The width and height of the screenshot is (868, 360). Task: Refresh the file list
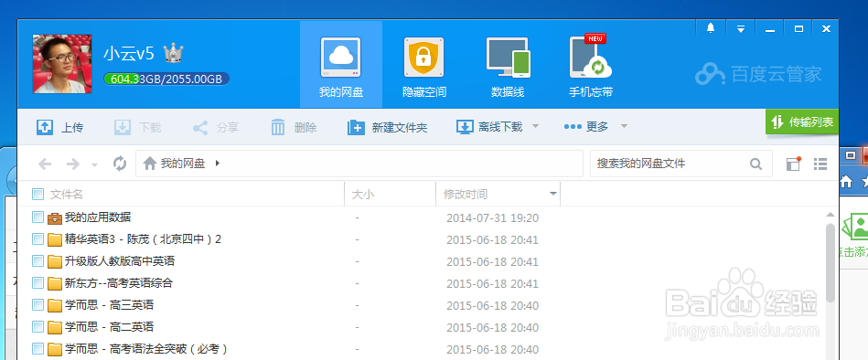point(120,164)
